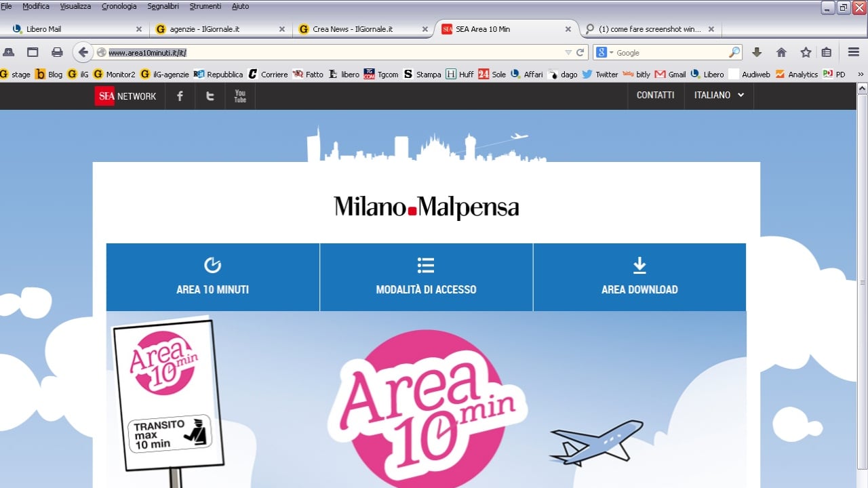Open the Strumenti menu

[205, 6]
